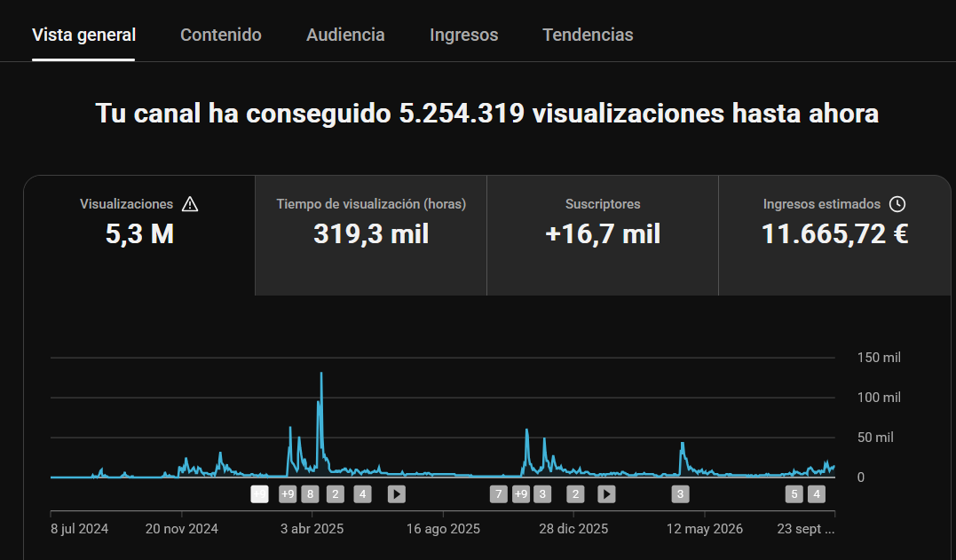Open the Ingresos tab
Screen dimensions: 956x560
[464, 35]
